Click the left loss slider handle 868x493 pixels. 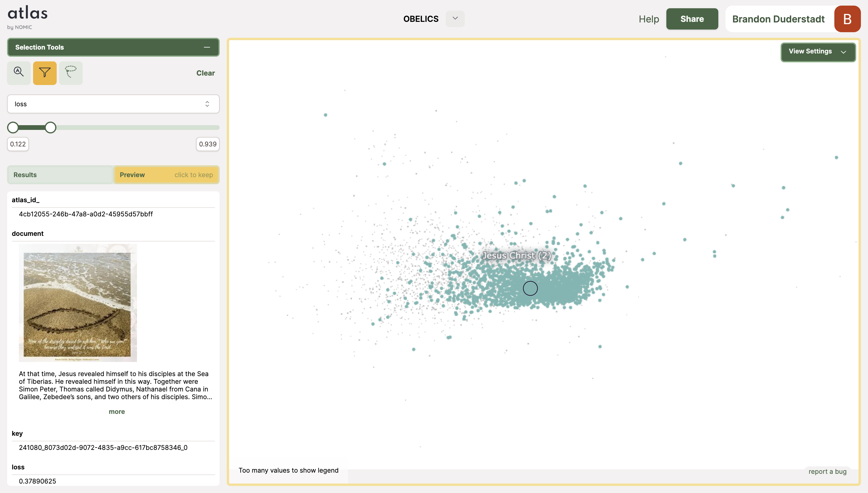pyautogui.click(x=13, y=128)
